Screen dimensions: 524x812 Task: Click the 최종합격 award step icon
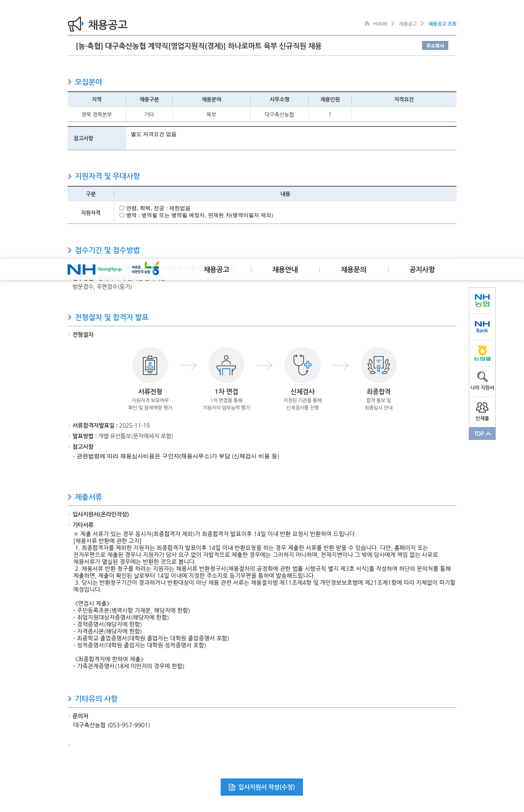(x=379, y=365)
